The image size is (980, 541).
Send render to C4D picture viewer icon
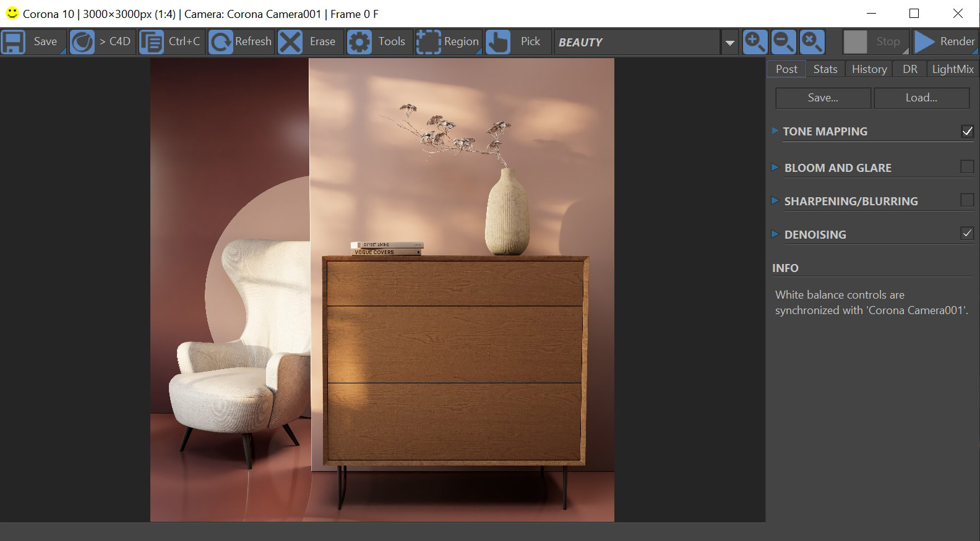tap(82, 42)
